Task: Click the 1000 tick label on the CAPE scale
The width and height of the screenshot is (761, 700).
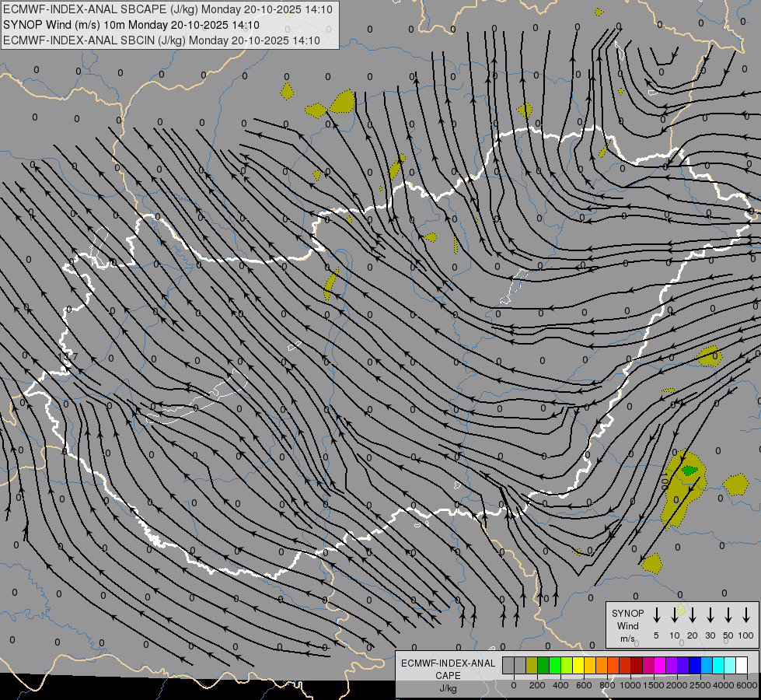Action: (630, 685)
